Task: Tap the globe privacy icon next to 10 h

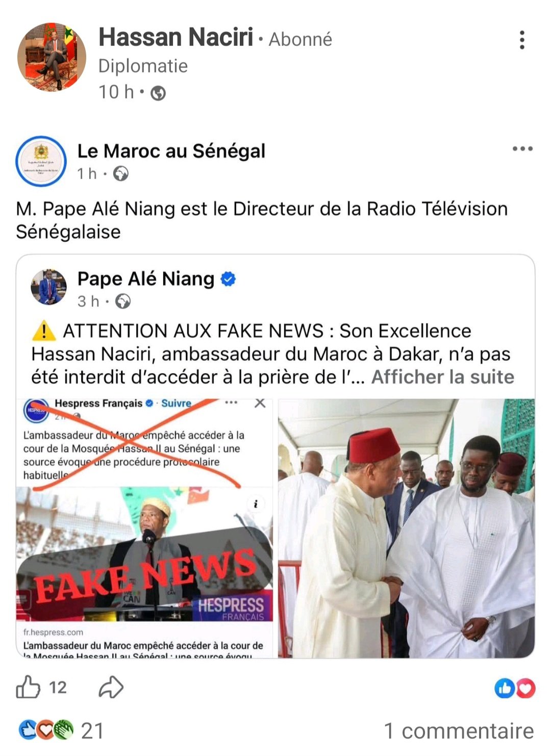Action: [x=158, y=93]
